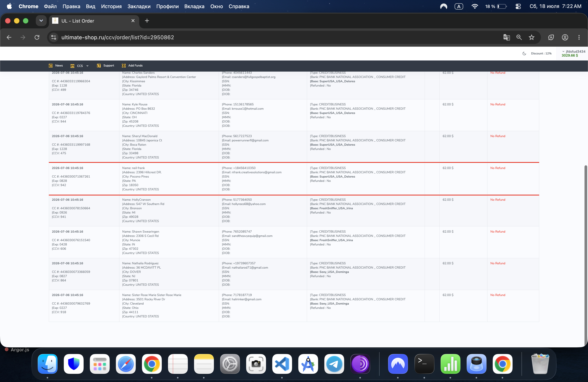
Task: Open Chrome's tab search dropdown
Action: pyautogui.click(x=41, y=21)
